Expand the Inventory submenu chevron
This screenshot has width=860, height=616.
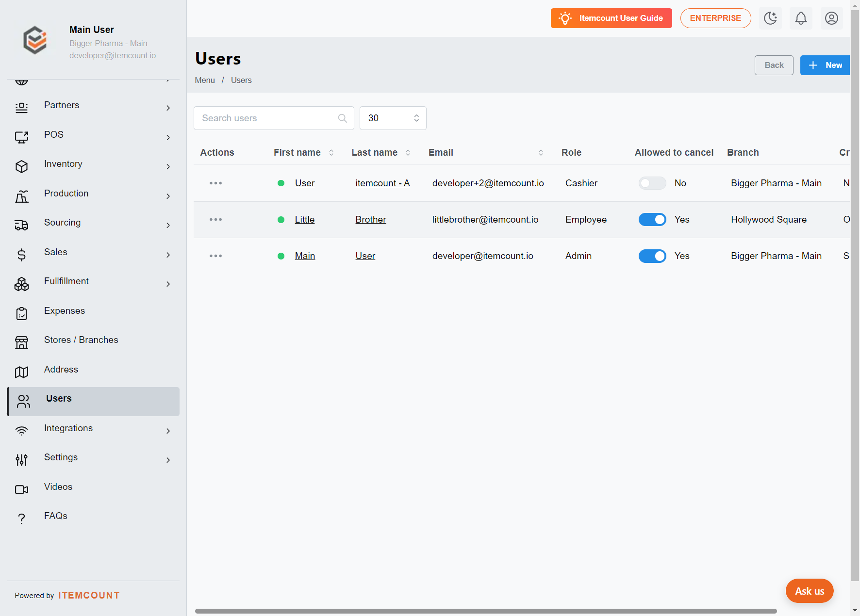[x=168, y=166]
